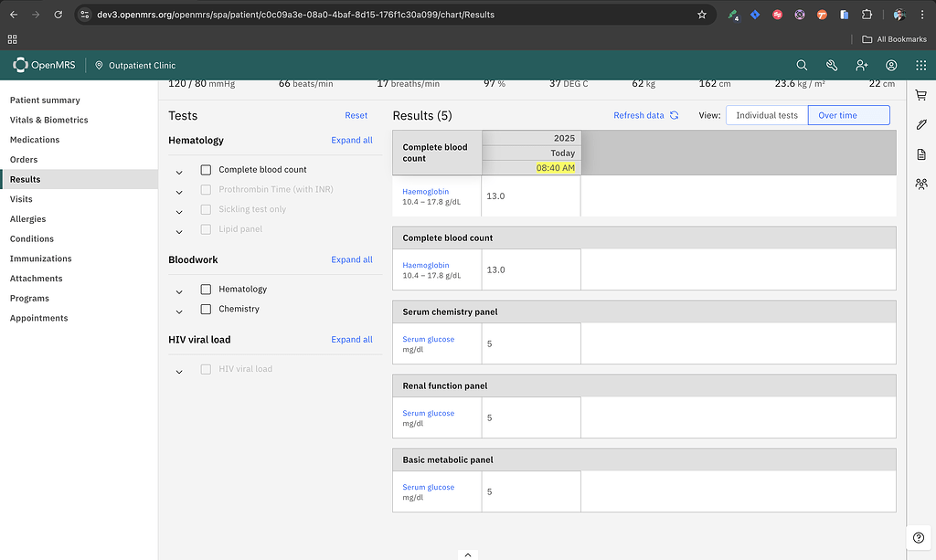Open the implementer tools wrench icon
936x560 pixels.
pyautogui.click(x=832, y=65)
